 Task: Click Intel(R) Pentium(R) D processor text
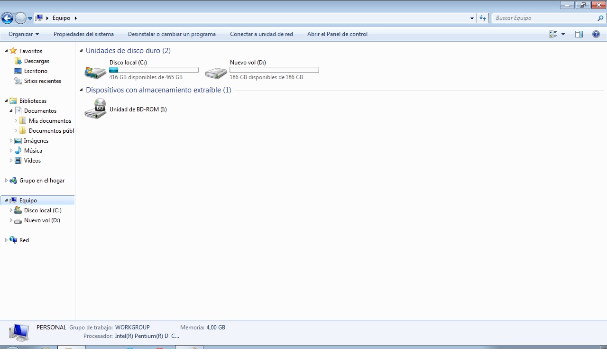pos(147,336)
